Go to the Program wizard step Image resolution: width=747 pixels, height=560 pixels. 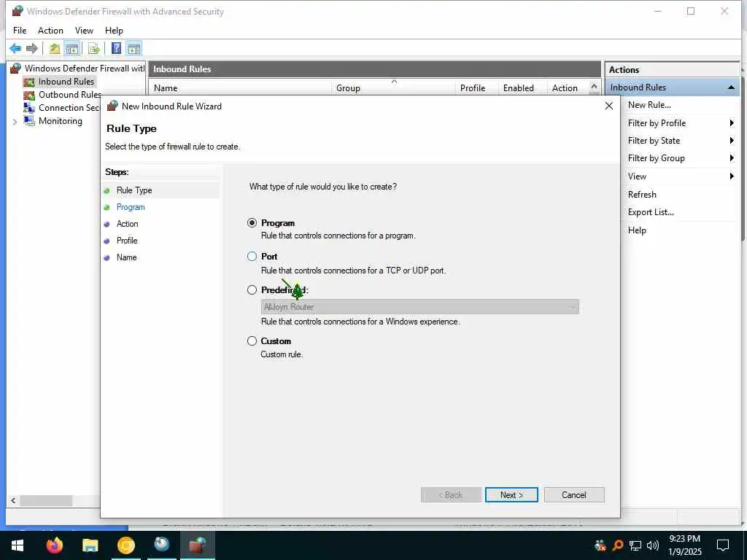tap(131, 207)
